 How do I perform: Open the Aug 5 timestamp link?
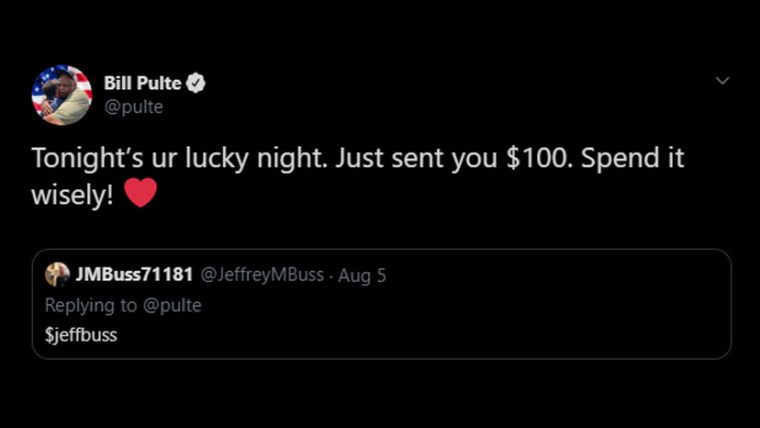(362, 275)
